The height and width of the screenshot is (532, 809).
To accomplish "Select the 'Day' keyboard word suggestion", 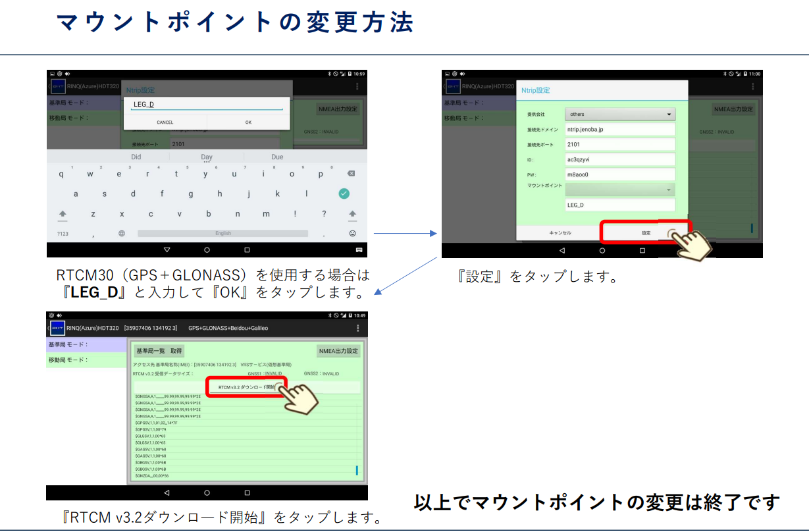I will point(207,157).
